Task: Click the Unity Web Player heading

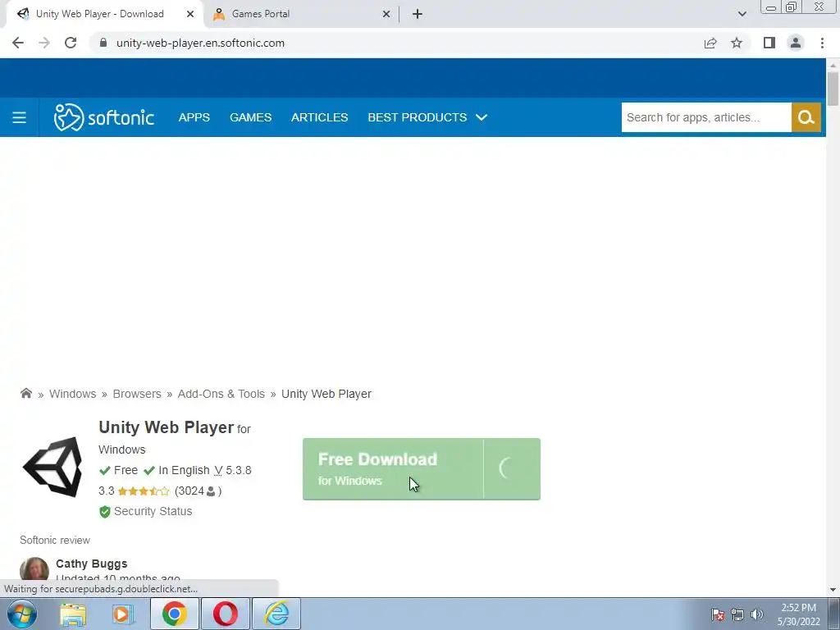Action: point(166,427)
